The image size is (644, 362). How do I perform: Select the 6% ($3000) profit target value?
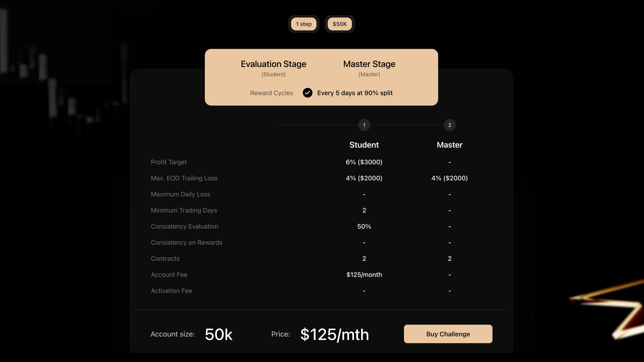pos(364,162)
